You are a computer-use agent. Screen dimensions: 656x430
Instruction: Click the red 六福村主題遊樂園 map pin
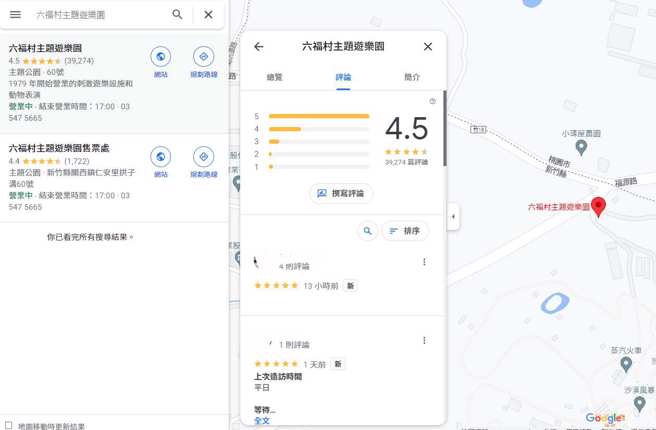pos(598,207)
